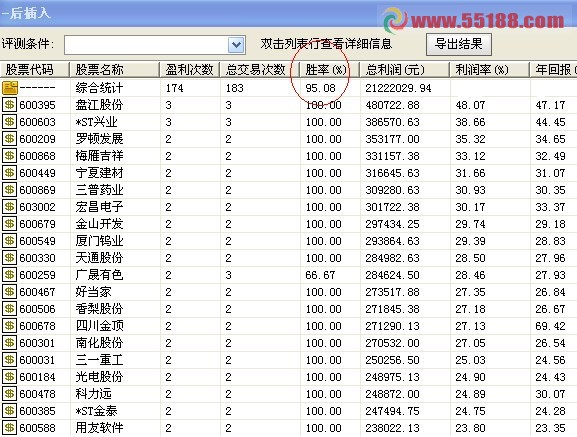Click the dollar icon next to 600678
Image resolution: width=577 pixels, height=437 pixels.
9,326
